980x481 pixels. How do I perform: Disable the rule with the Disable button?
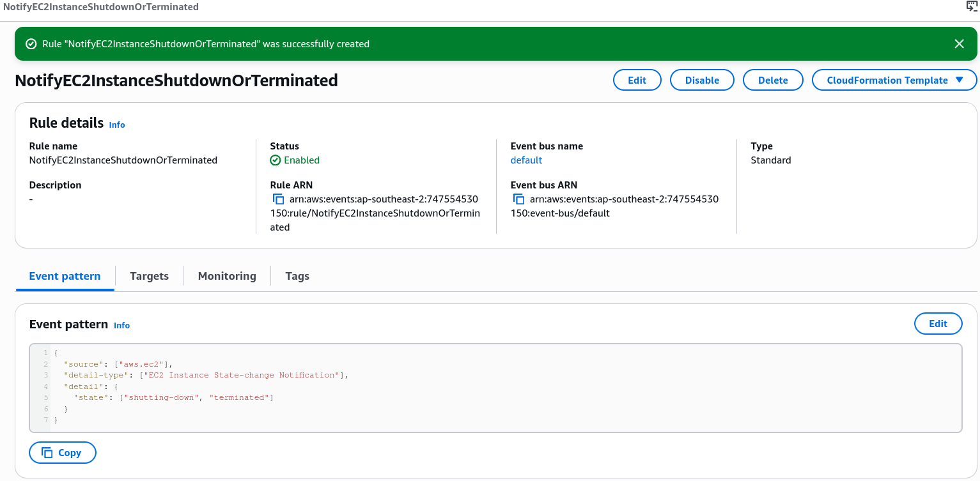[x=702, y=80]
